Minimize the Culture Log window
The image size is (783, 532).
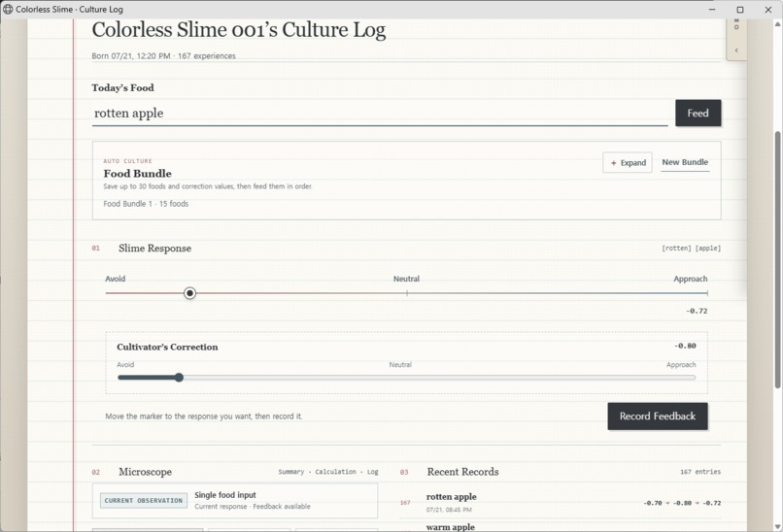(712, 10)
